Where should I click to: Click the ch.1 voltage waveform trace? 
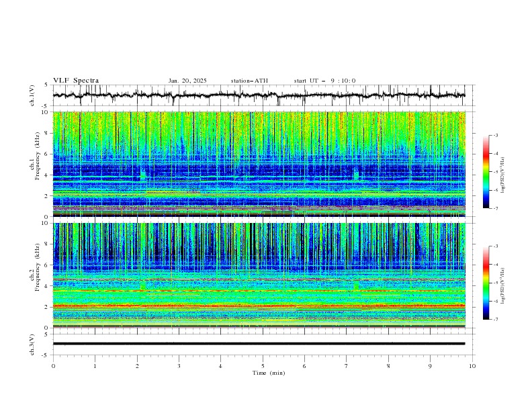259,95
